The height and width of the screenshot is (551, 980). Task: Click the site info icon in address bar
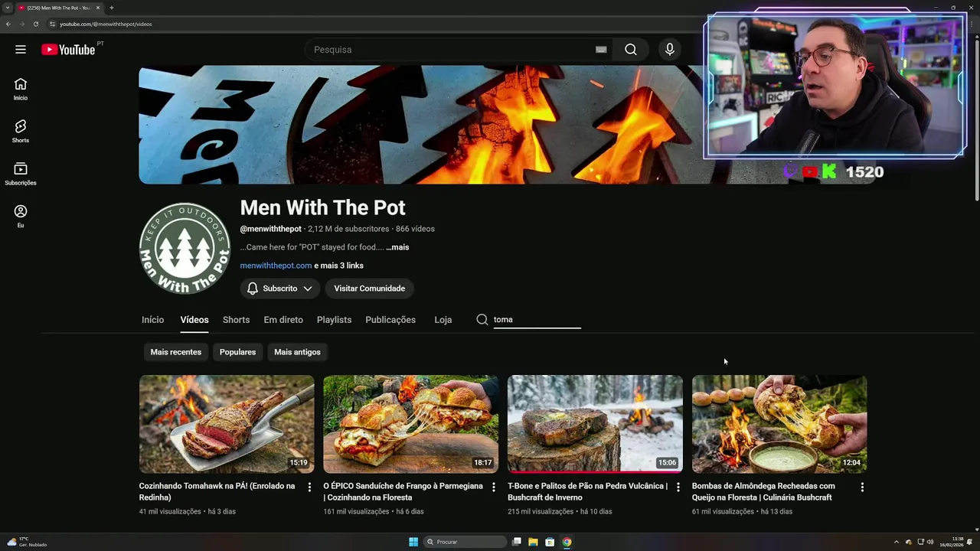click(x=52, y=24)
